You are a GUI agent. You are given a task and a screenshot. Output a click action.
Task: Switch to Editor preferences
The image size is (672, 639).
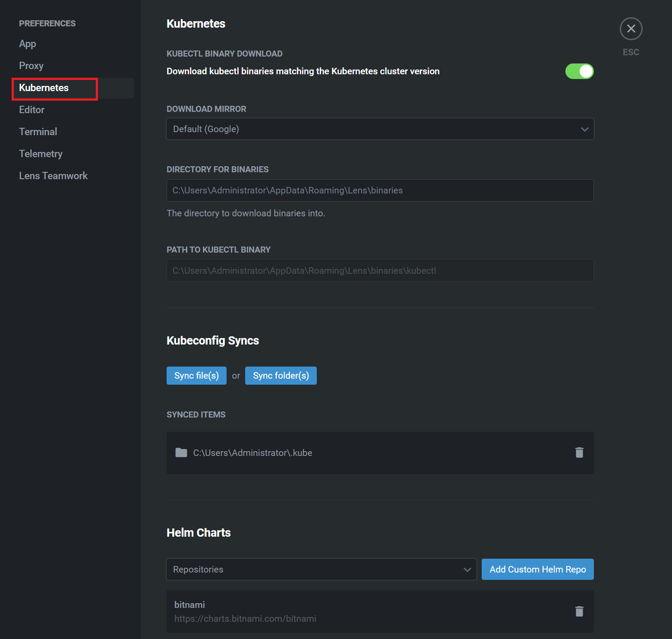coord(32,110)
